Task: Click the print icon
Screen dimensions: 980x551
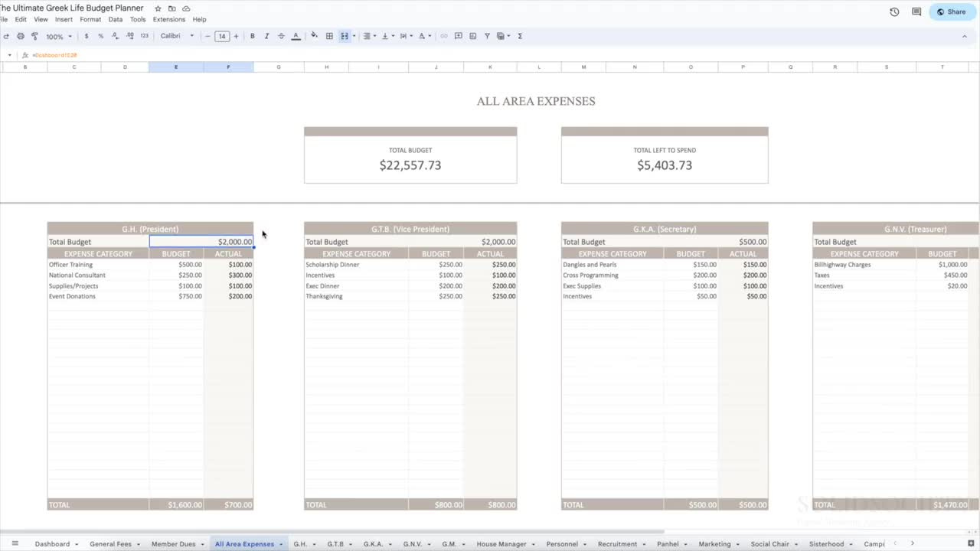Action: click(21, 36)
